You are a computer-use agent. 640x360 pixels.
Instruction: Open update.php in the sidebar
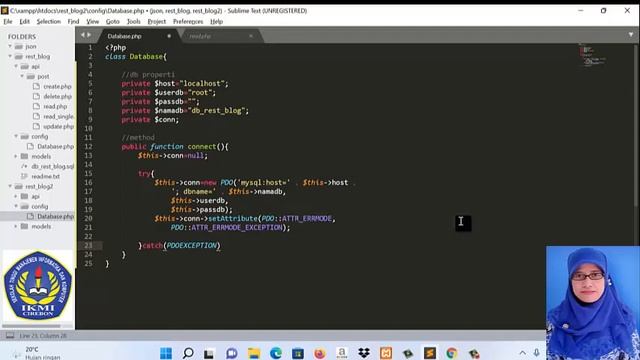tap(58, 127)
